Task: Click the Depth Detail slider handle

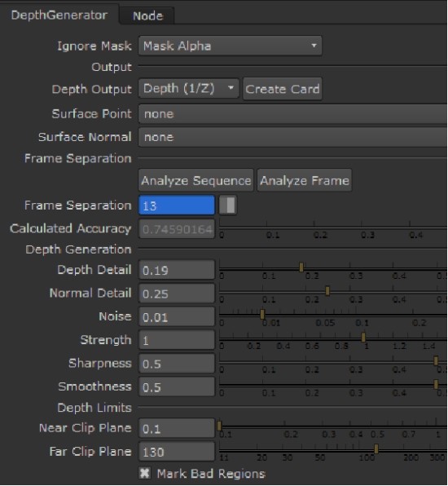Action: click(x=301, y=267)
